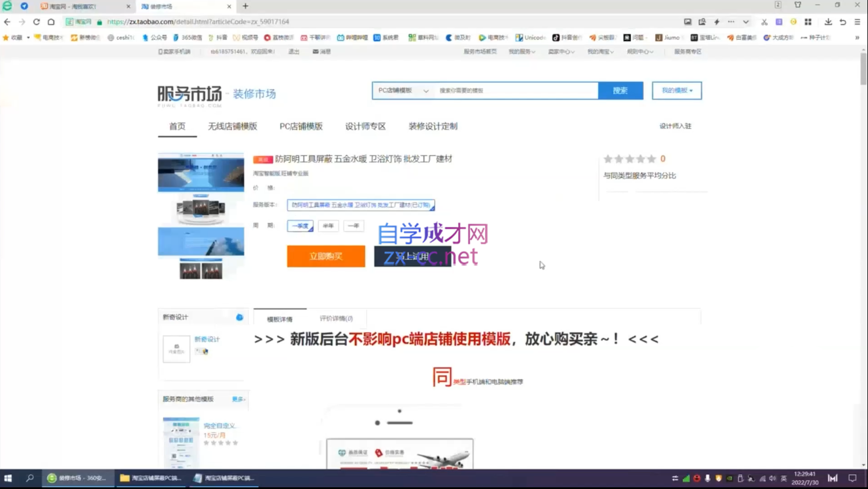Screen dimensions: 868x489
Task: Switch to the 模板详情 tab
Action: [280, 319]
